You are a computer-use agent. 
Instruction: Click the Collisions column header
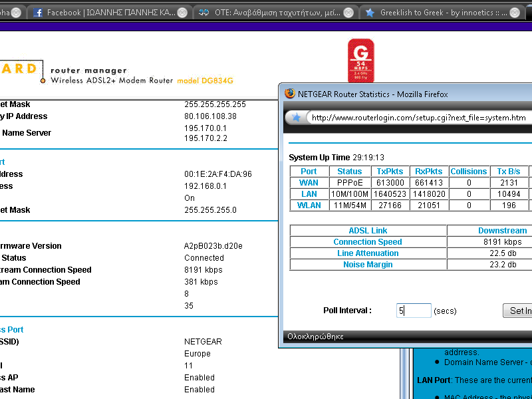(x=469, y=172)
